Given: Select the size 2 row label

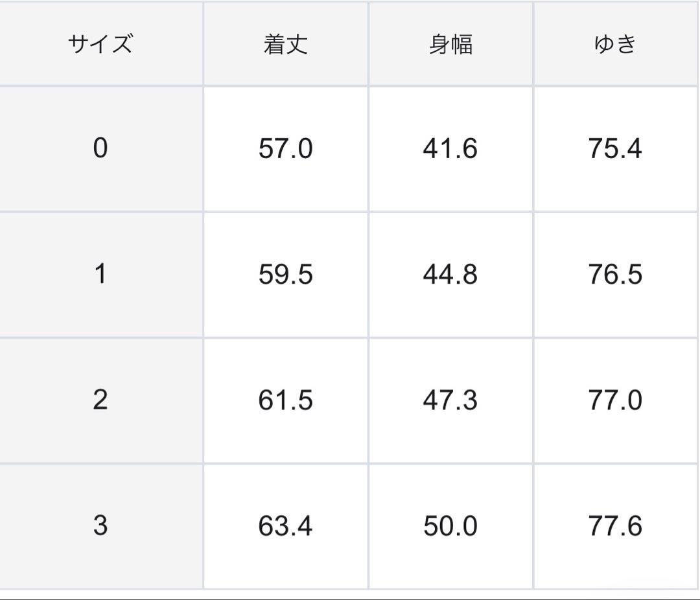Looking at the screenshot, I should tap(100, 400).
